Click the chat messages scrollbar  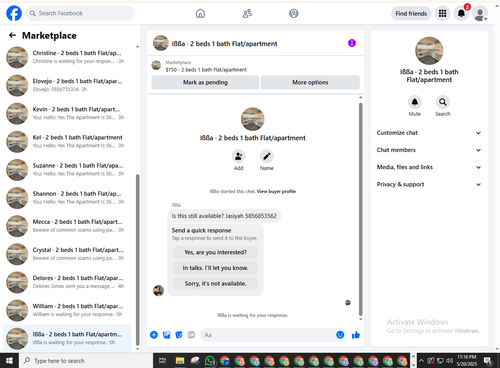coord(360,209)
